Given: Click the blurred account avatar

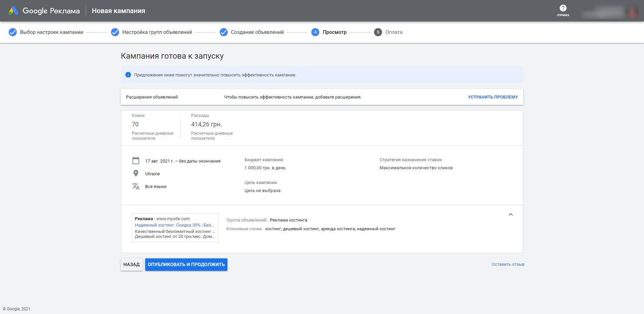Looking at the screenshot, I should pos(633,13).
